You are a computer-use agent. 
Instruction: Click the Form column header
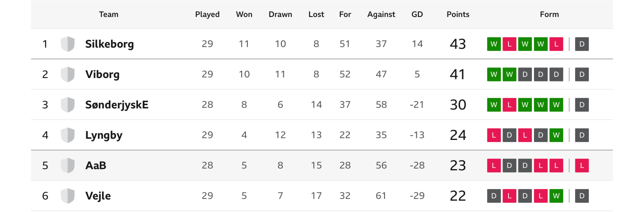point(549,14)
